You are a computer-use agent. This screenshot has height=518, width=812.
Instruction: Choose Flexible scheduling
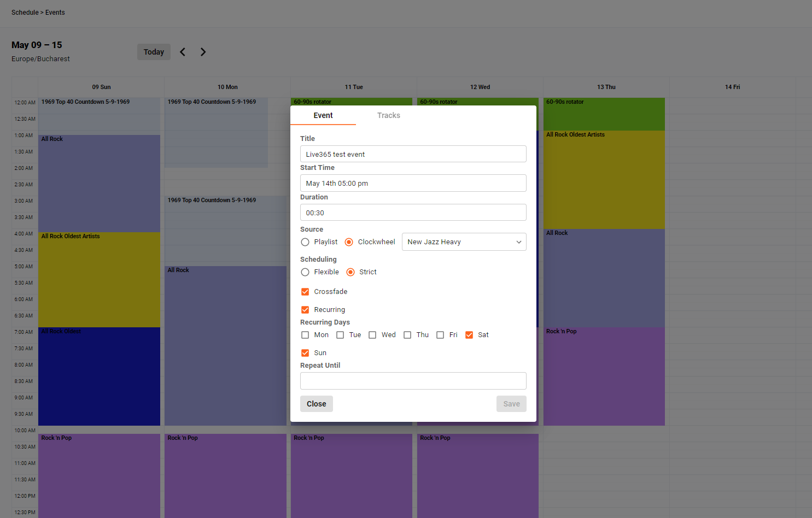(305, 272)
